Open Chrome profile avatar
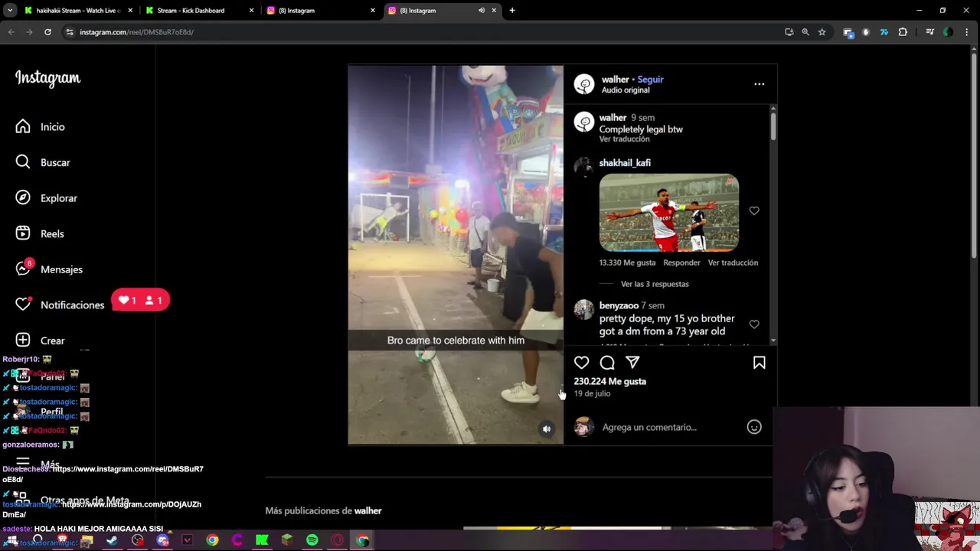The height and width of the screenshot is (551, 980). (x=948, y=32)
